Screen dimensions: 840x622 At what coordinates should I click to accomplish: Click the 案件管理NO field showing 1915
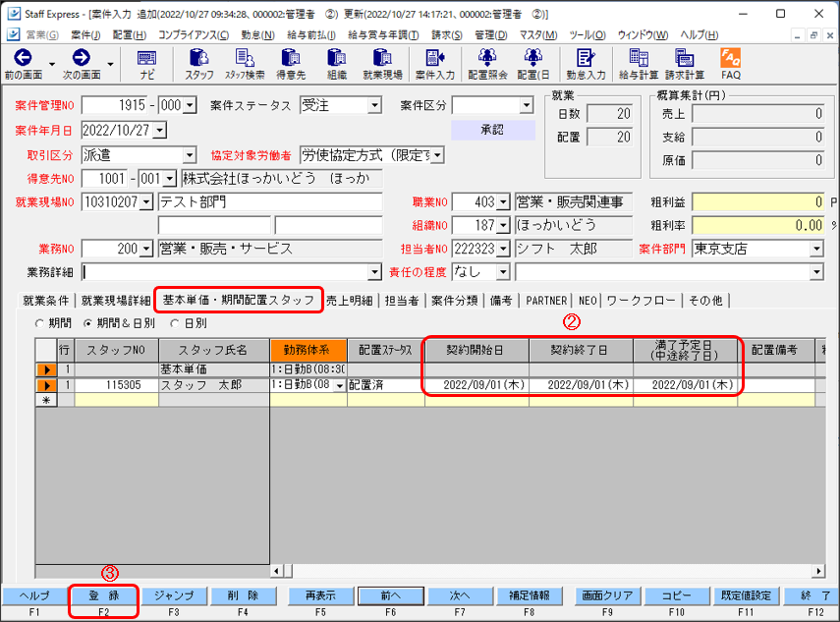tap(115, 105)
